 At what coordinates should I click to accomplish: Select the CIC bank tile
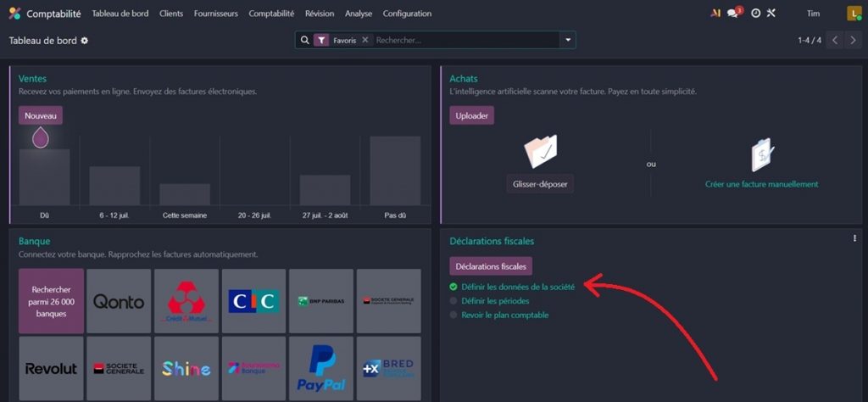coord(253,301)
